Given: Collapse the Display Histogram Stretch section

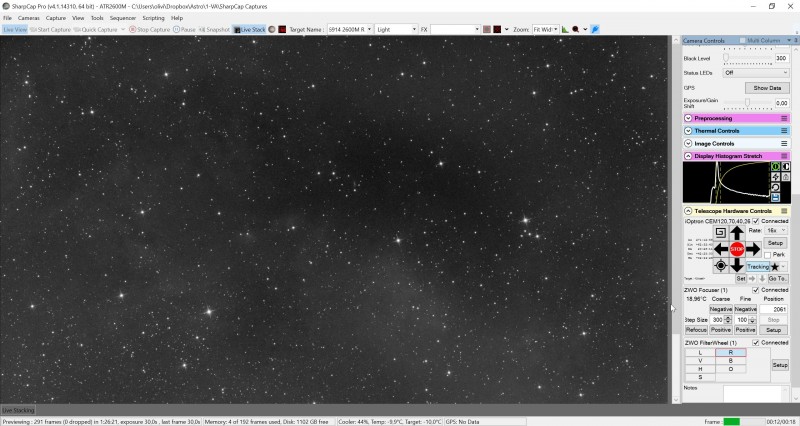Looking at the screenshot, I should [x=688, y=156].
